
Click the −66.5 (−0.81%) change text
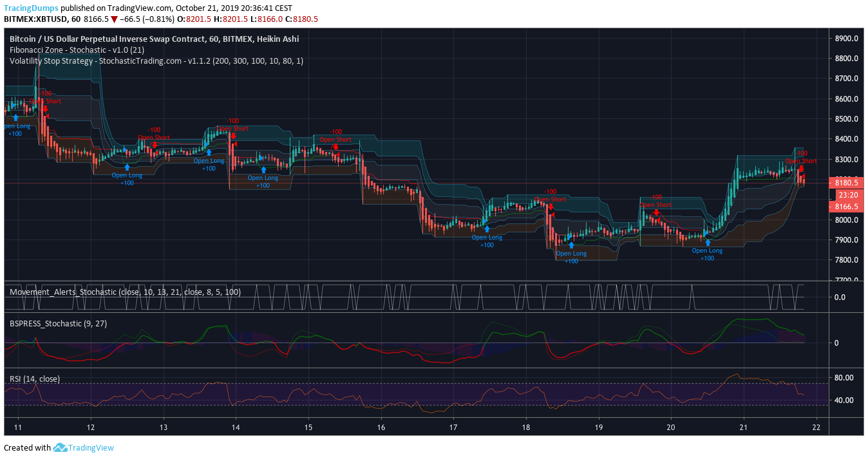tap(147, 19)
